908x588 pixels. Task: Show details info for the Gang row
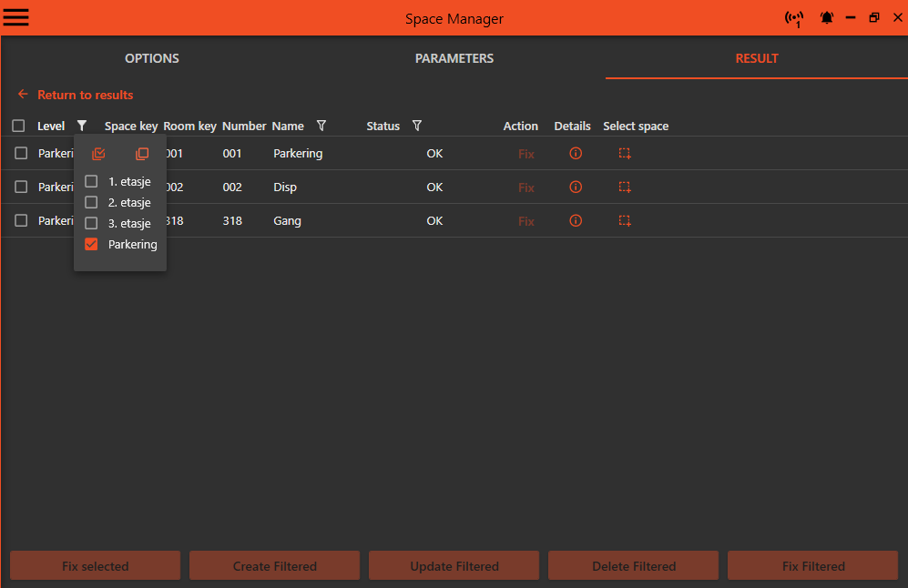[x=576, y=221]
